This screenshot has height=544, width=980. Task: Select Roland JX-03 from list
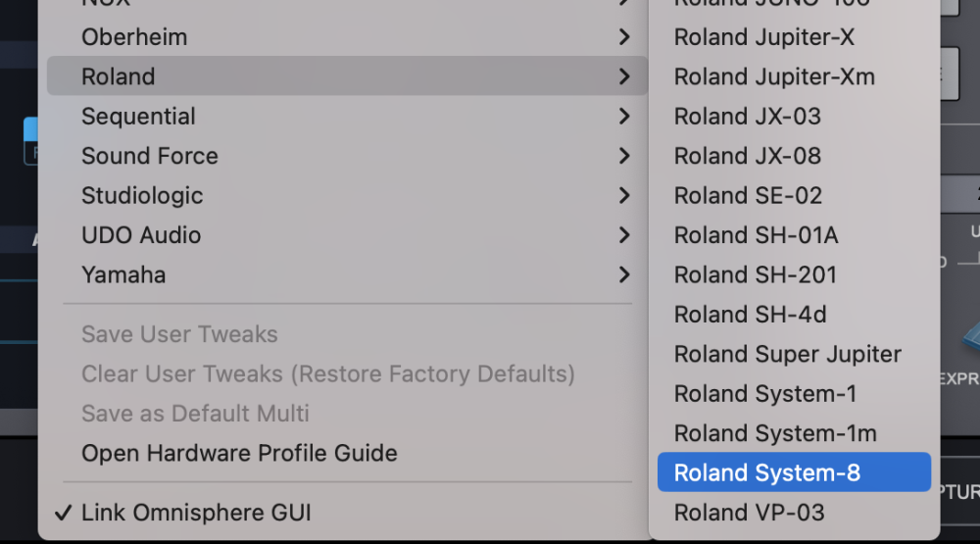(748, 117)
